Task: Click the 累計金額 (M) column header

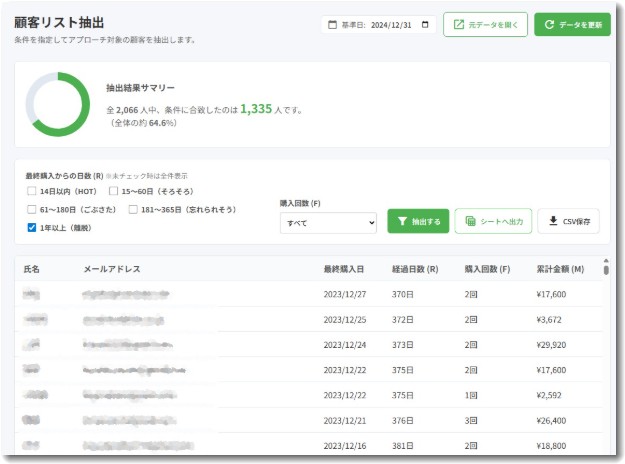Action: (x=560, y=269)
